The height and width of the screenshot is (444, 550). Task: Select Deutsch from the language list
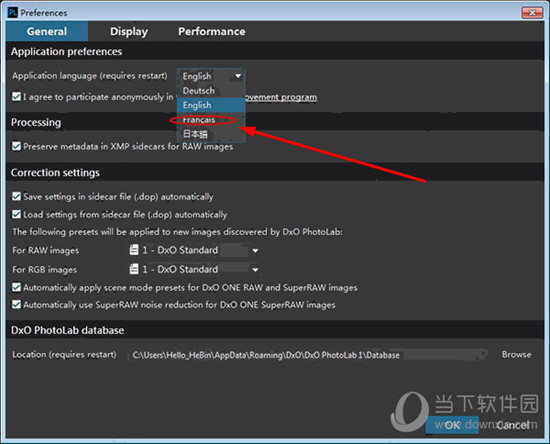click(211, 90)
